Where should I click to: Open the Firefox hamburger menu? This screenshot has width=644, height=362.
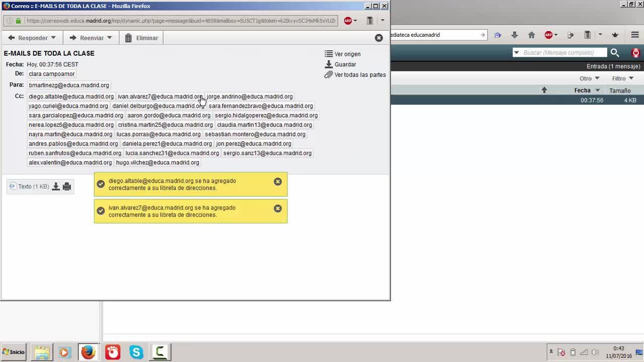635,35
